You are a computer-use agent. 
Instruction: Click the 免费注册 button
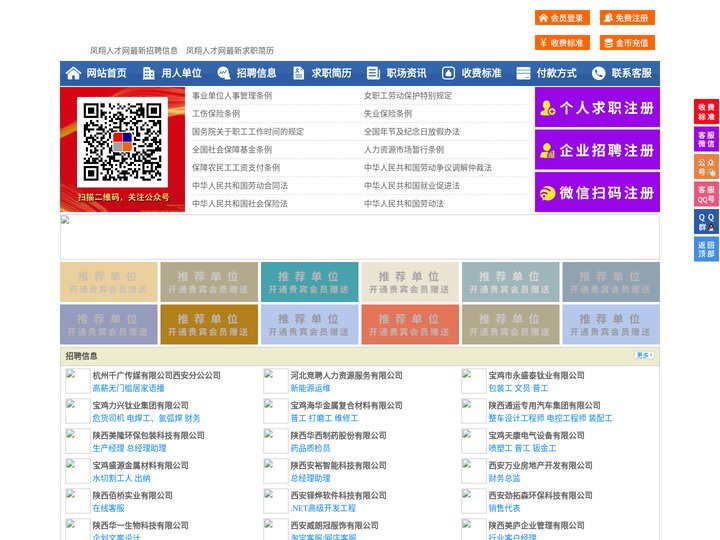click(627, 18)
